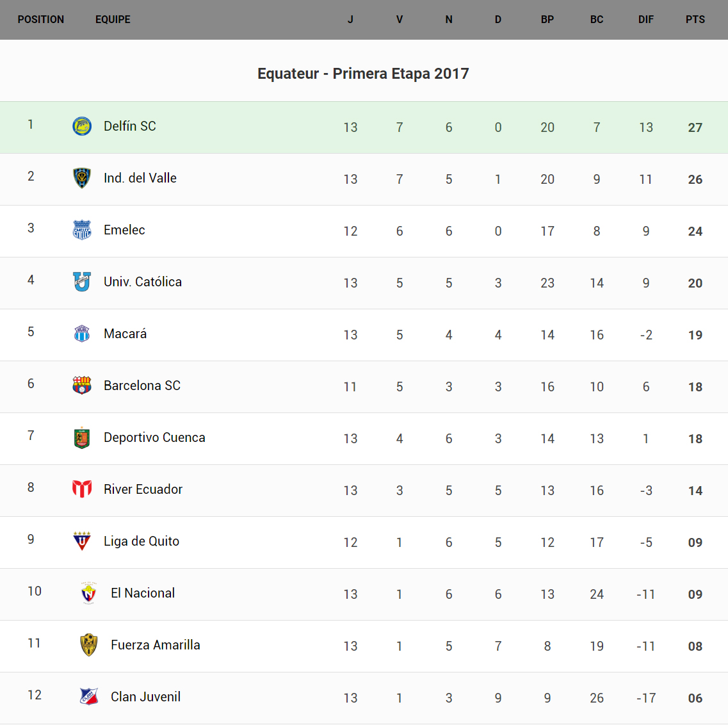Screen dimensions: 728x725
Task: Click the EQUIPE column header
Action: 113,20
